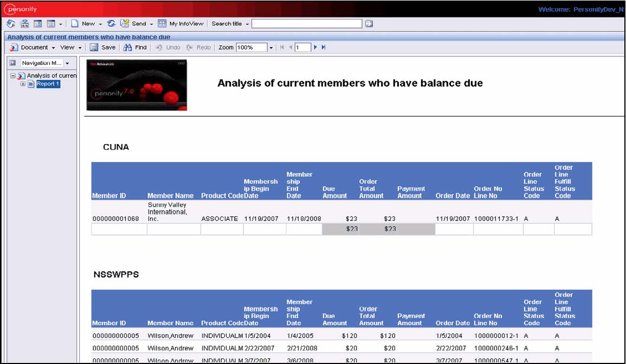The width and height of the screenshot is (626, 364).
Task: Open the New dropdown arrow
Action: (x=100, y=24)
